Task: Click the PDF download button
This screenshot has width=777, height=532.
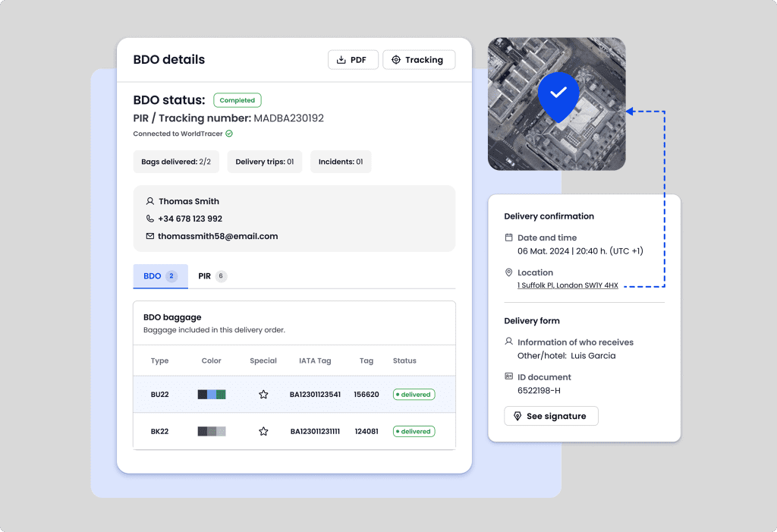Action: 353,60
